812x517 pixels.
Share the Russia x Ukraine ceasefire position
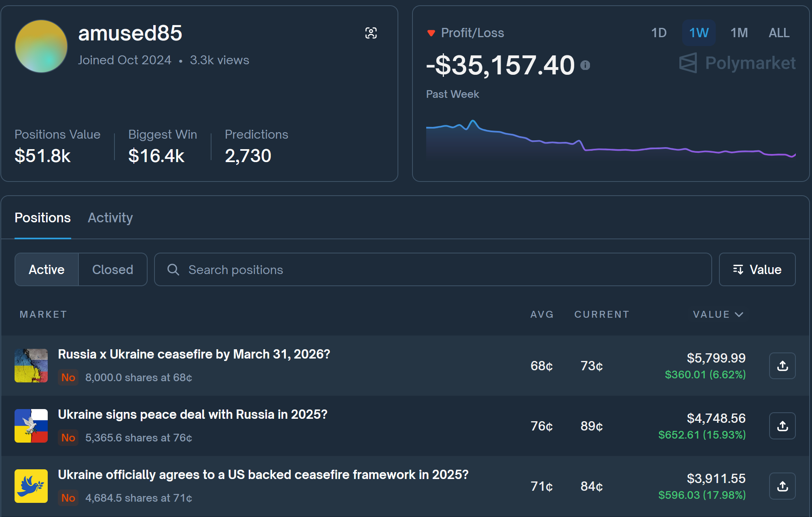(782, 366)
